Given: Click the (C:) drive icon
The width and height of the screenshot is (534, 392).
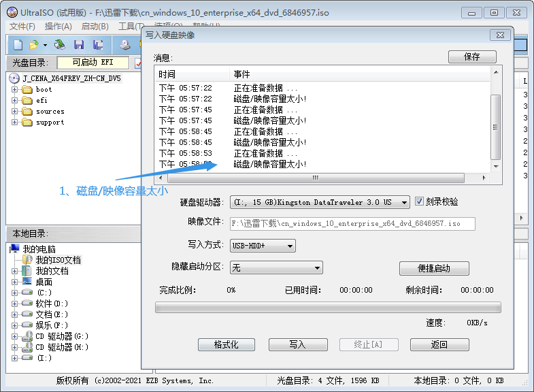Looking at the screenshot, I should click(27, 292).
